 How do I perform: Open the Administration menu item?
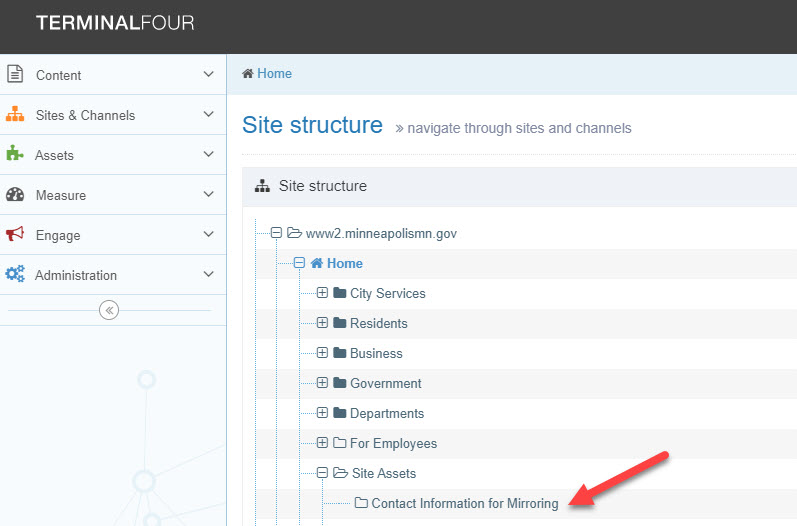coord(113,274)
